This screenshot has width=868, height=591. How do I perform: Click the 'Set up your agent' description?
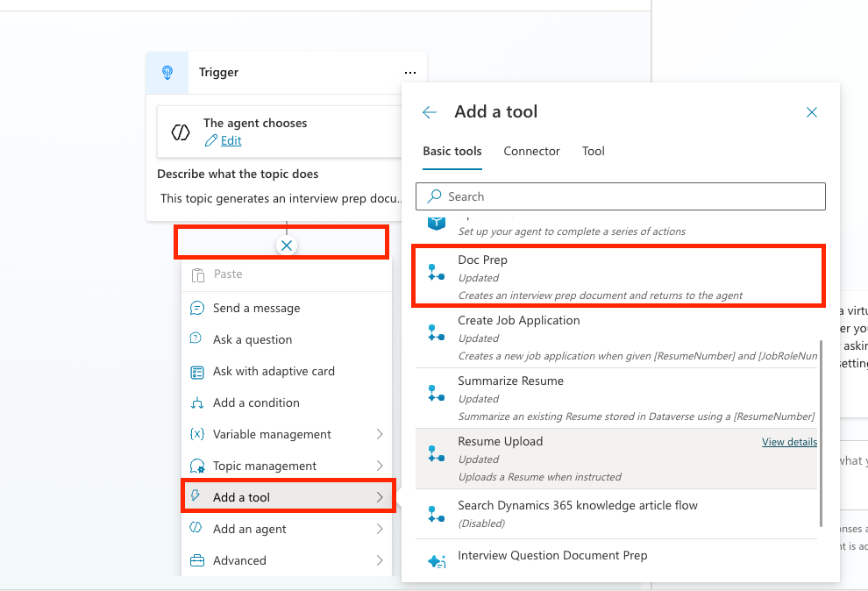point(572,231)
